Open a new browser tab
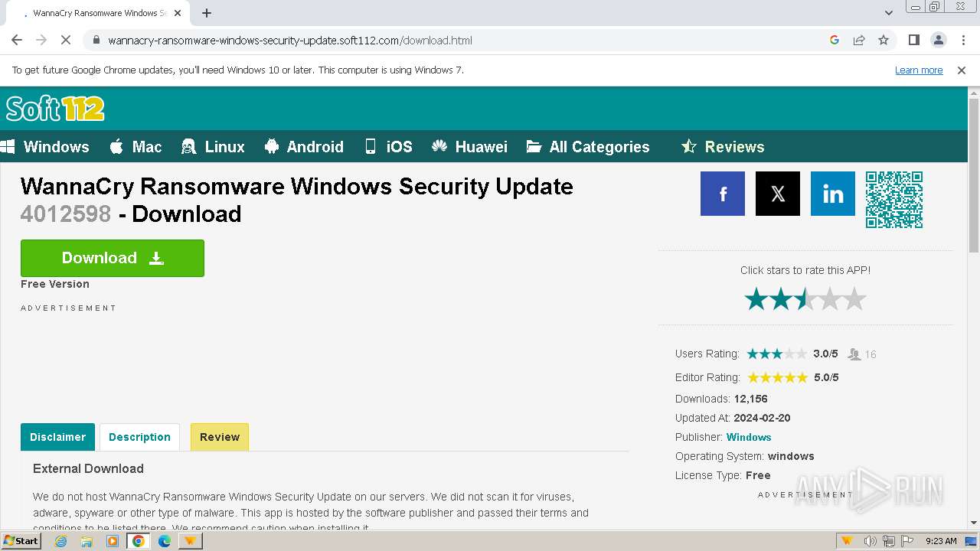 [x=207, y=13]
